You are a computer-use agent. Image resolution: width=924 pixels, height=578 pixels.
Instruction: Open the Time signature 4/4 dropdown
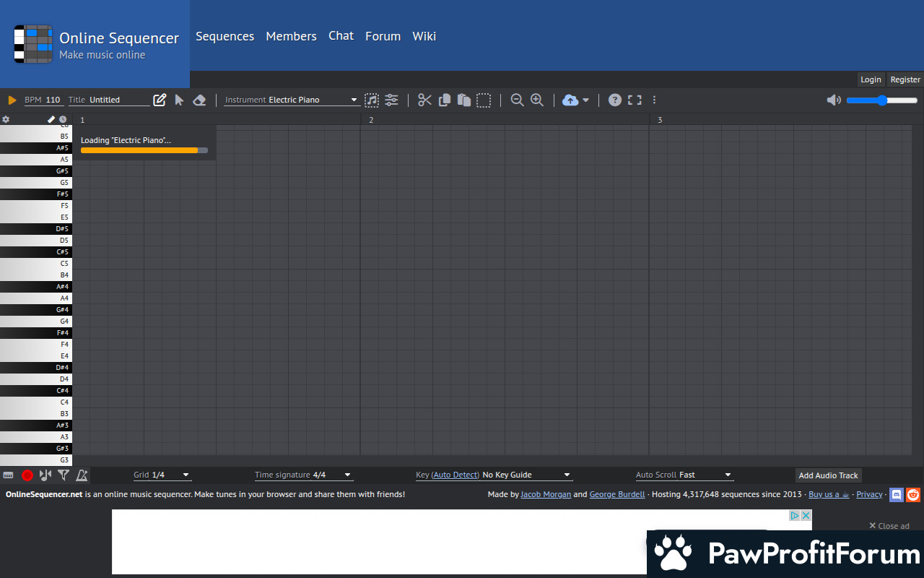pyautogui.click(x=303, y=475)
